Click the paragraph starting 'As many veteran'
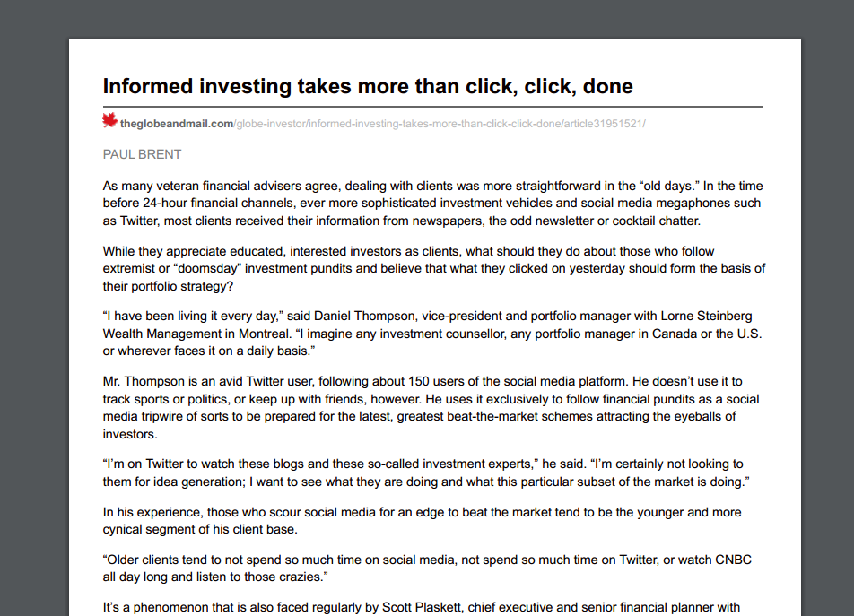854x616 pixels. (x=433, y=203)
